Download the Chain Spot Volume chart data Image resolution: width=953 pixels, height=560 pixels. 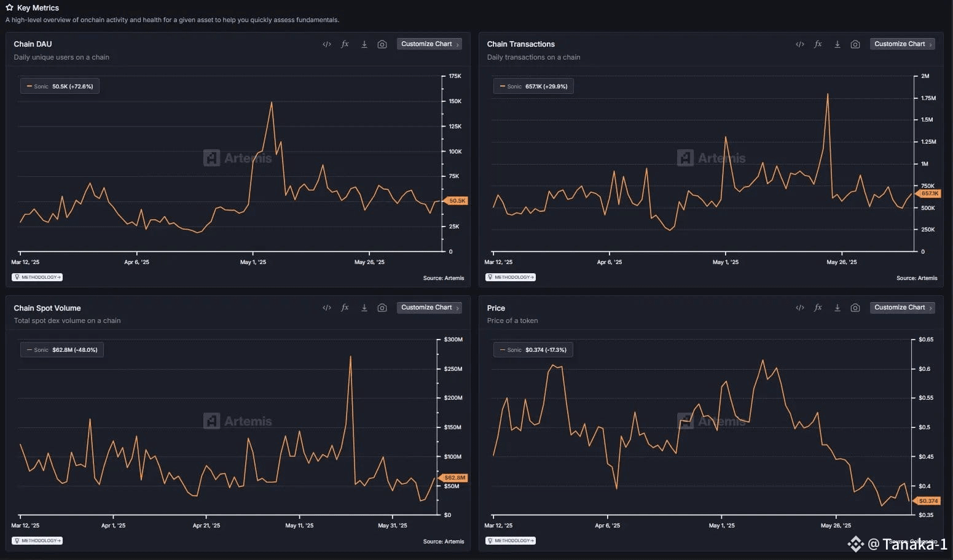pyautogui.click(x=364, y=308)
